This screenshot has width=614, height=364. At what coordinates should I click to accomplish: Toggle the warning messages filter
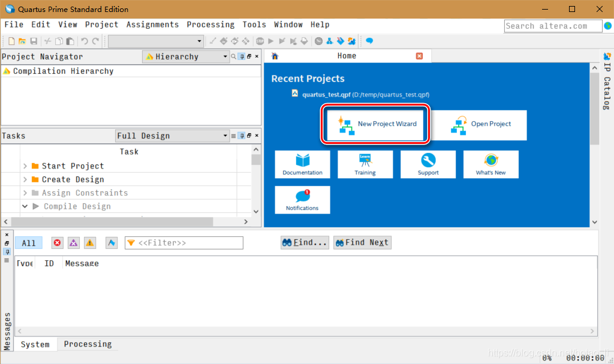(x=90, y=243)
